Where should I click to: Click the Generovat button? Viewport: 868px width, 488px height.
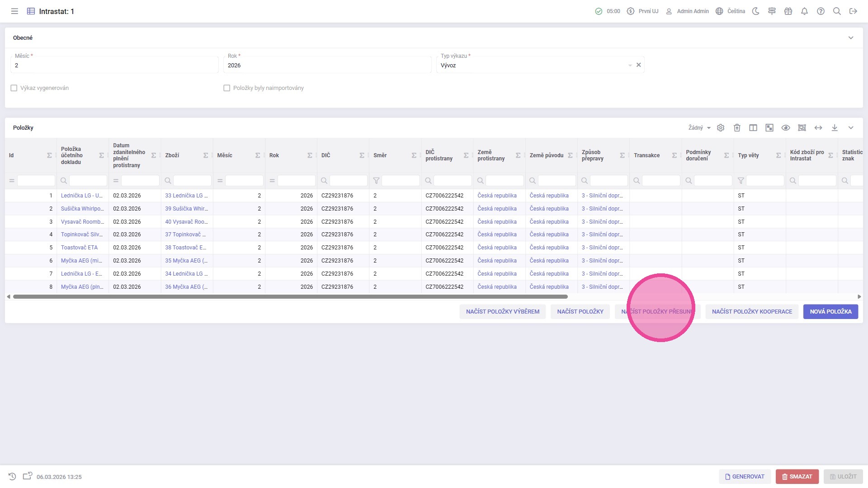tap(745, 477)
